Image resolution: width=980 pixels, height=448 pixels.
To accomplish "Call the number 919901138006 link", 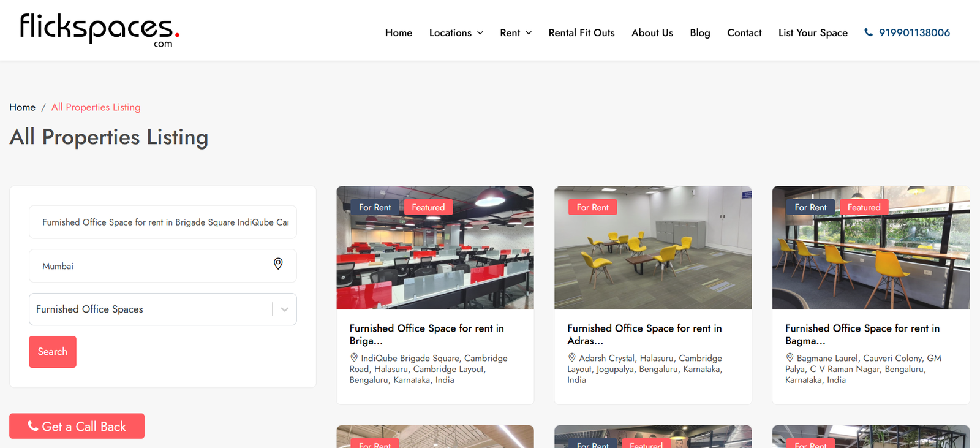I will point(914,33).
